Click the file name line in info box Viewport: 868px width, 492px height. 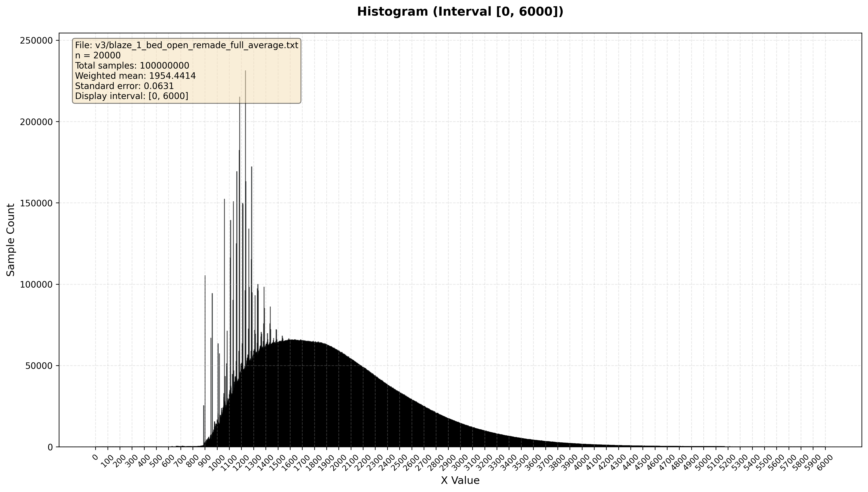tap(187, 45)
